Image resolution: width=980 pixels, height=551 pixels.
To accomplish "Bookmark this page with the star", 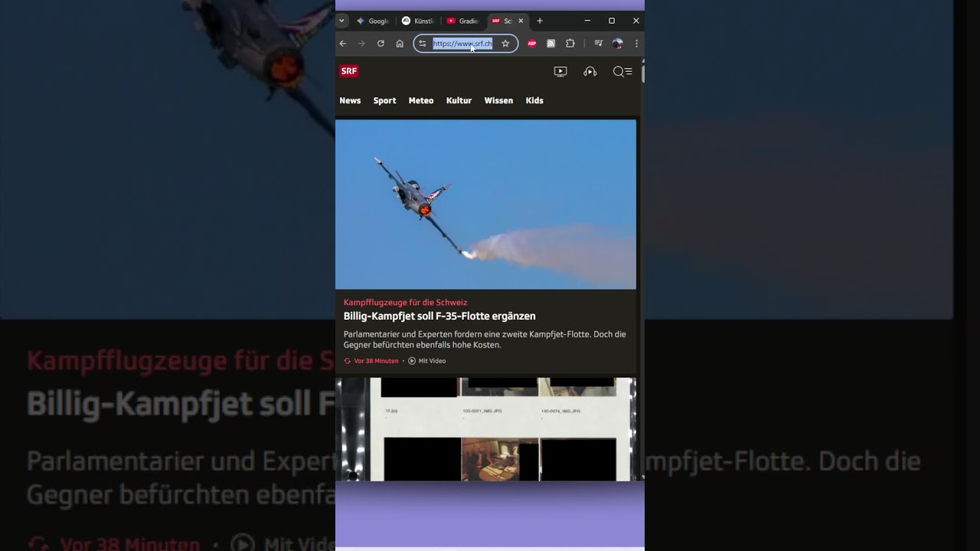I will tap(505, 44).
